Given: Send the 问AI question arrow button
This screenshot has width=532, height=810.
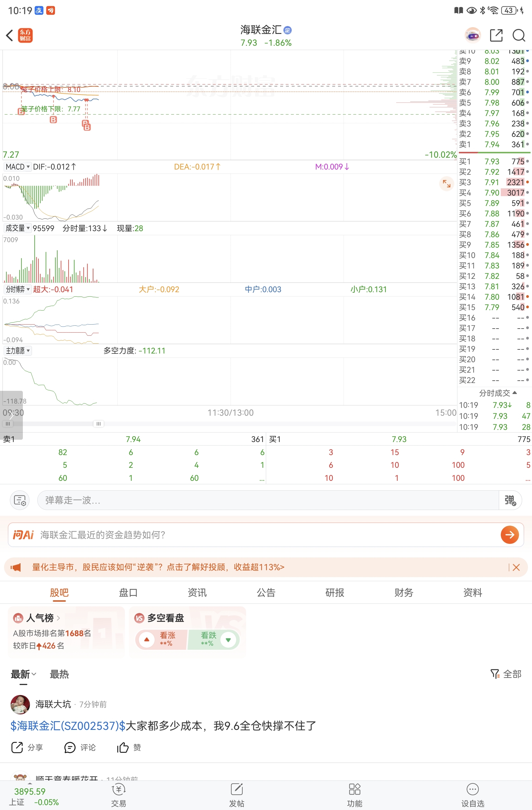Looking at the screenshot, I should pyautogui.click(x=509, y=535).
